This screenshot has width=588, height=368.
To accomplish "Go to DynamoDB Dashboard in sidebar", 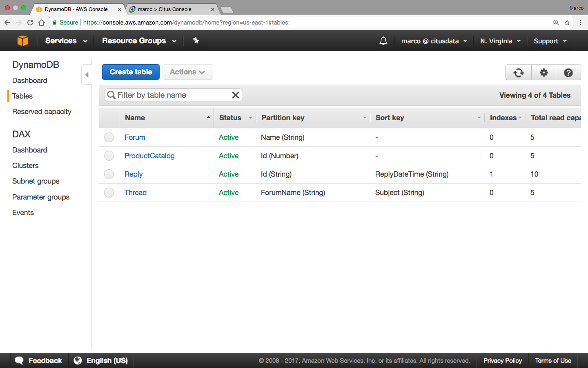I will point(30,81).
